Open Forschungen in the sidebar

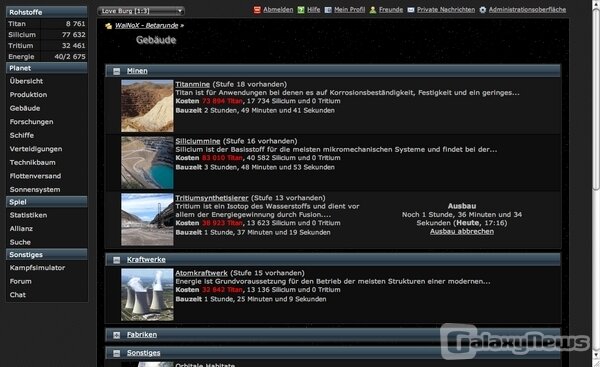tap(31, 122)
